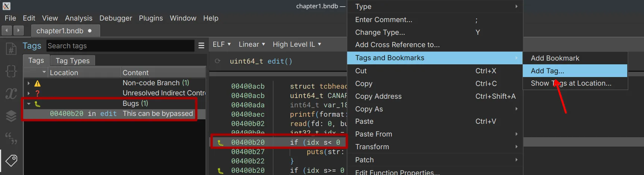Image resolution: width=644 pixels, height=175 pixels.
Task: Collapse the Bugs tag group
Action: click(29, 104)
